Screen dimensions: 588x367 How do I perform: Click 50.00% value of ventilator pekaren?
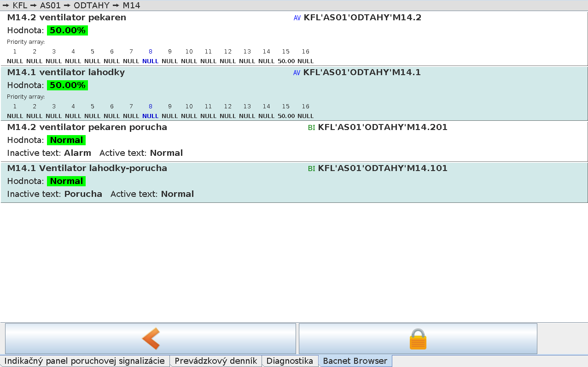pyautogui.click(x=67, y=30)
